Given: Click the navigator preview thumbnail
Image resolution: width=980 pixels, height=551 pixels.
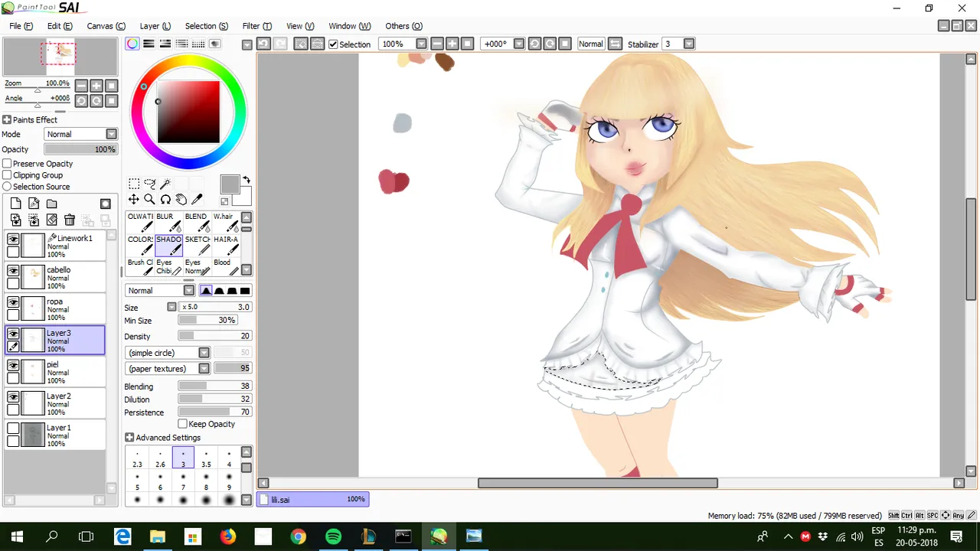Looking at the screenshot, I should pyautogui.click(x=61, y=57).
